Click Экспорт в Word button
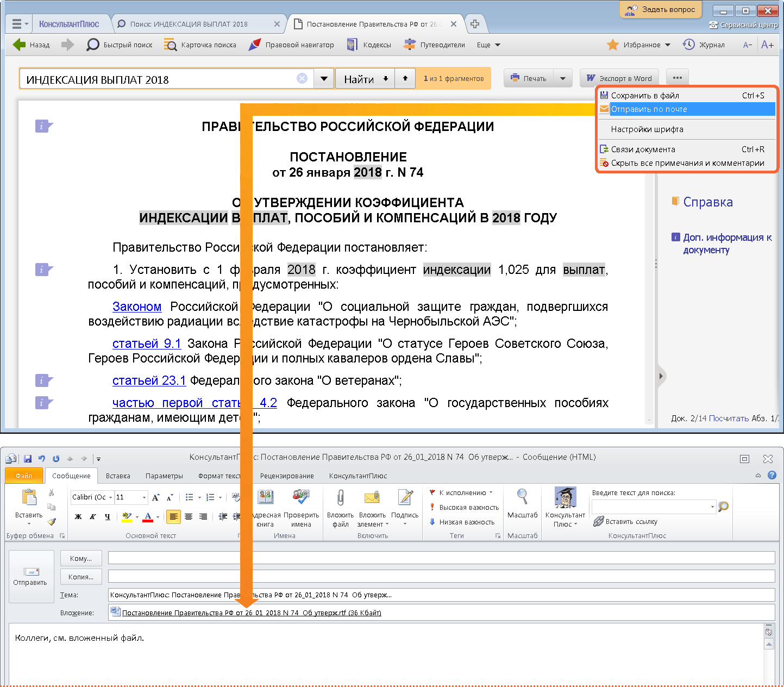784x687 pixels. click(x=619, y=78)
